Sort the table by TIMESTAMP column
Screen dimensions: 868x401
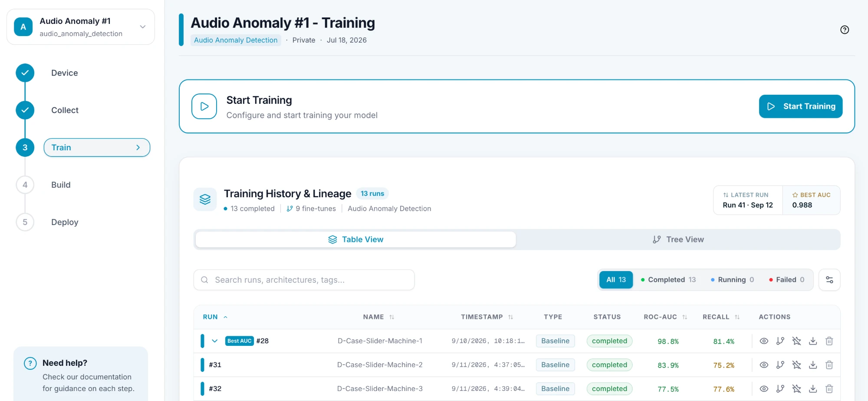[487, 317]
